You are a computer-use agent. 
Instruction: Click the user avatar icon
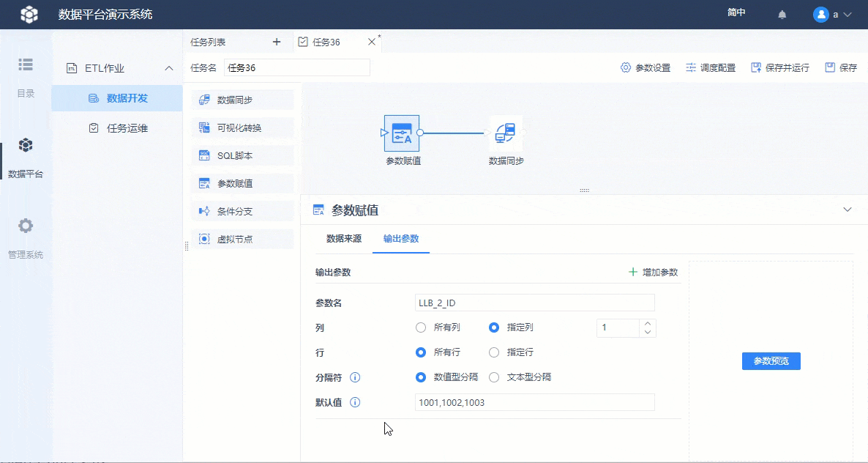(x=821, y=15)
